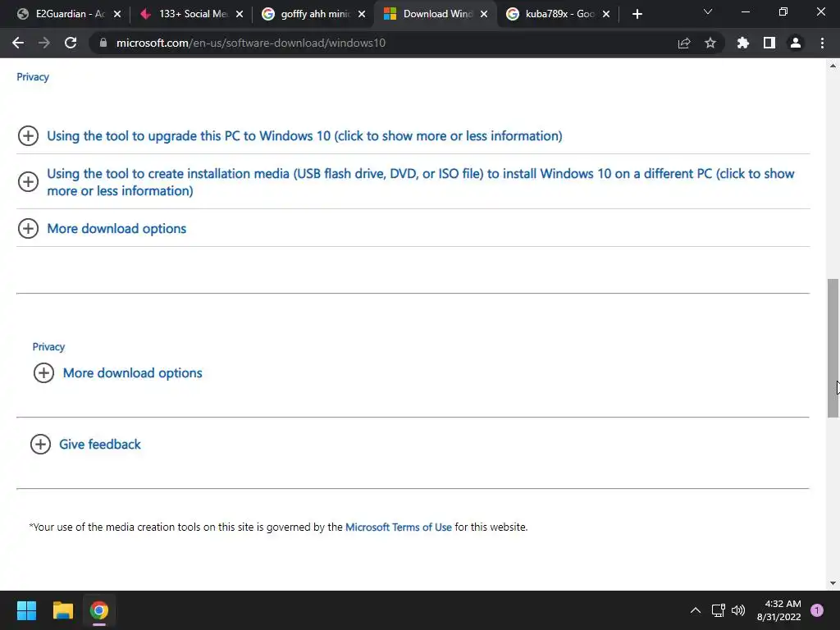
Task: Open Using the tool to upgrade this PC
Action: click(304, 135)
